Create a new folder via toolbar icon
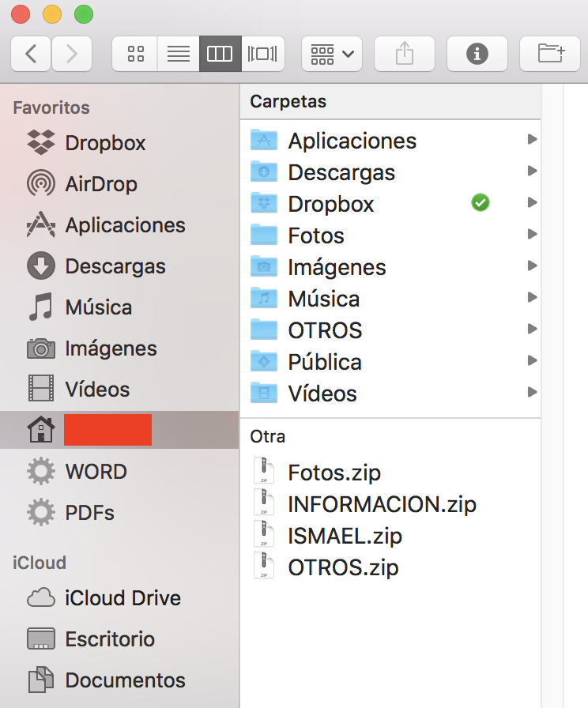This screenshot has width=588, height=708. [x=551, y=54]
